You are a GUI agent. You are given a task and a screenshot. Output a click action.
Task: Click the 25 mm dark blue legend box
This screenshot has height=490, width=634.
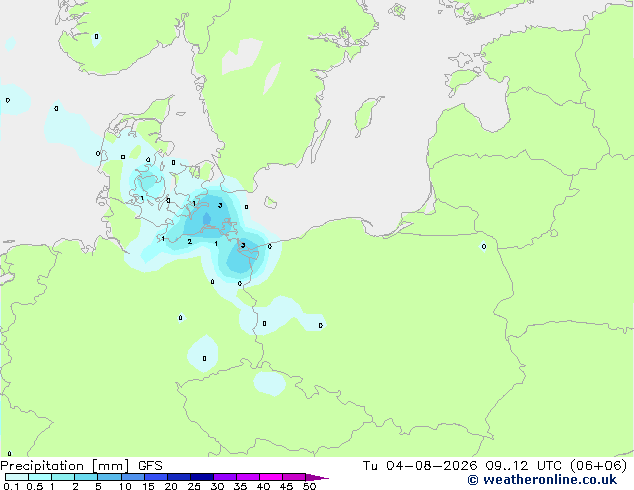click(201, 477)
